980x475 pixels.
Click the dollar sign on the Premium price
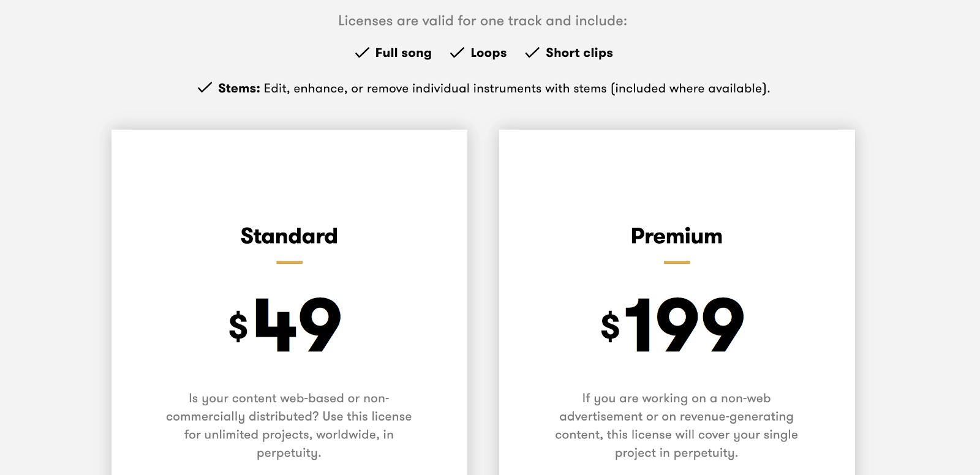(610, 326)
